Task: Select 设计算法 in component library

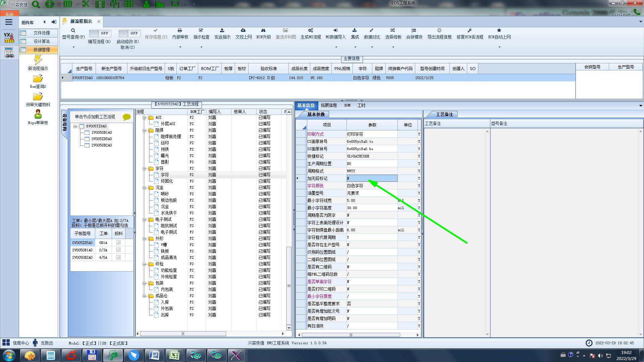Action: (x=38, y=41)
